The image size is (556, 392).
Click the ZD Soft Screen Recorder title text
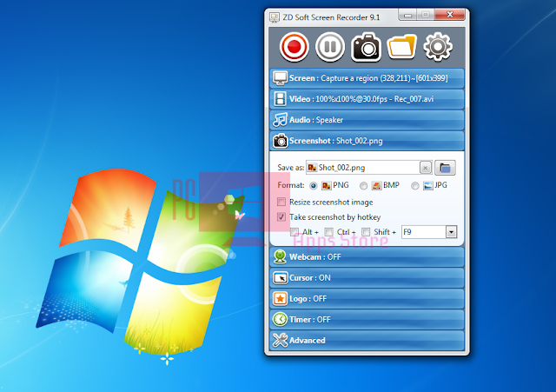tap(331, 17)
